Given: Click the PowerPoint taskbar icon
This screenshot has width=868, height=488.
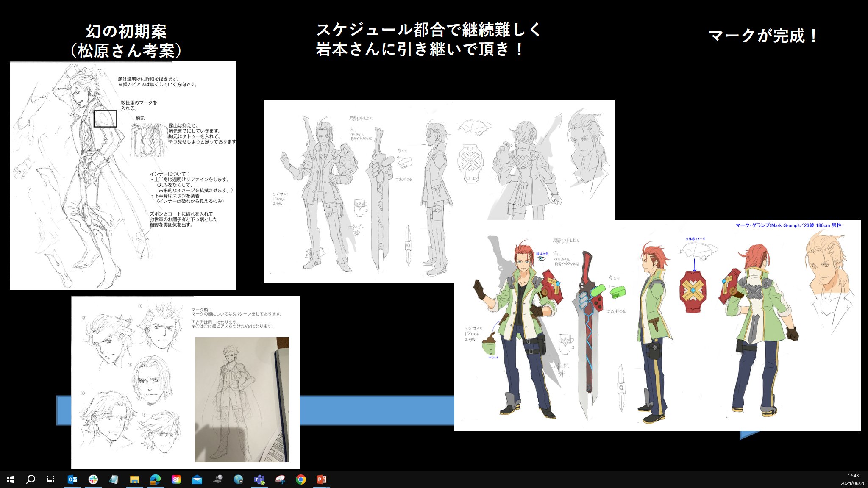Looking at the screenshot, I should [x=321, y=480].
